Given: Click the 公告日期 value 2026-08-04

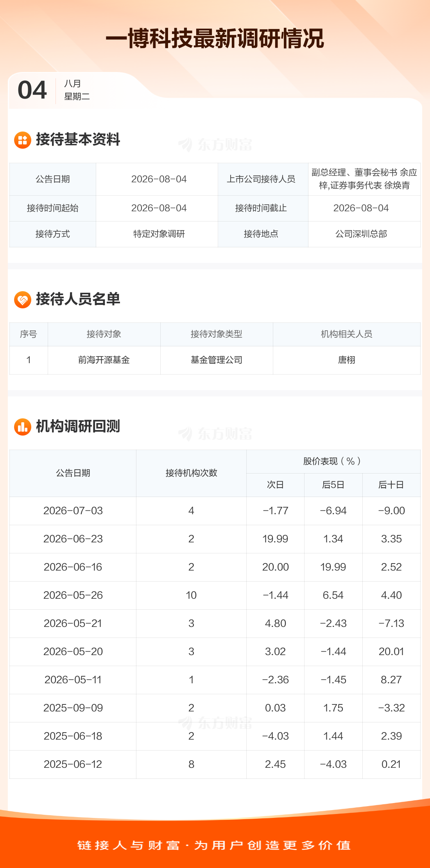Looking at the screenshot, I should point(159,179).
